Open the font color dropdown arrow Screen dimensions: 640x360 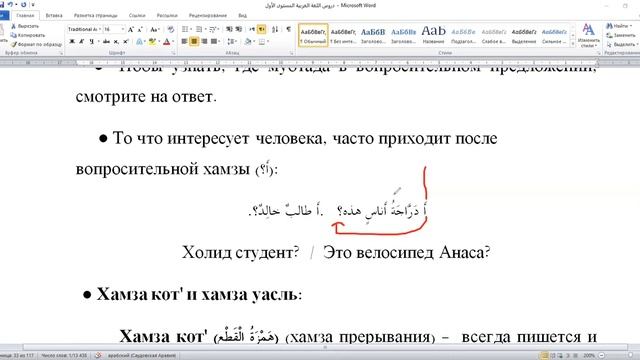click(173, 41)
